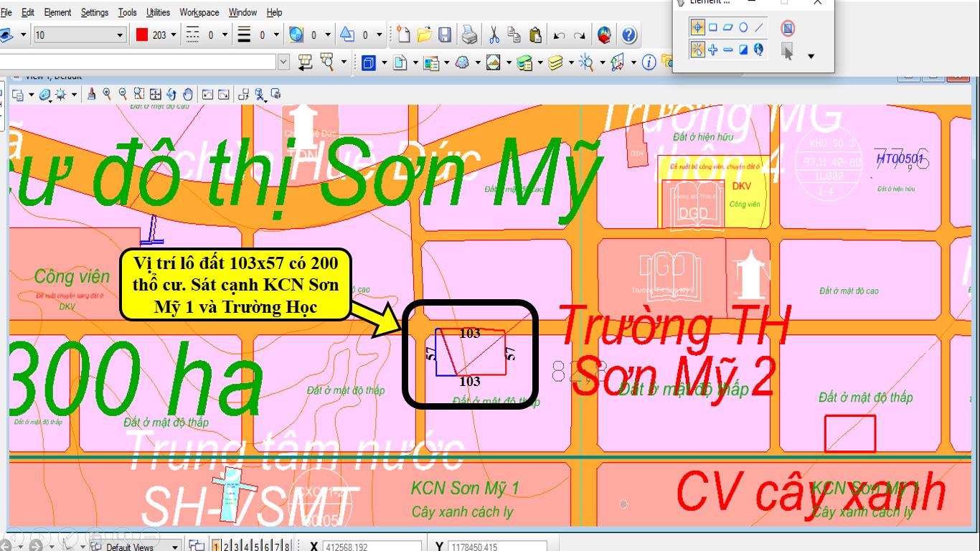Click the Undo arrow icon
Viewport: 980px width, 551px height.
(560, 35)
